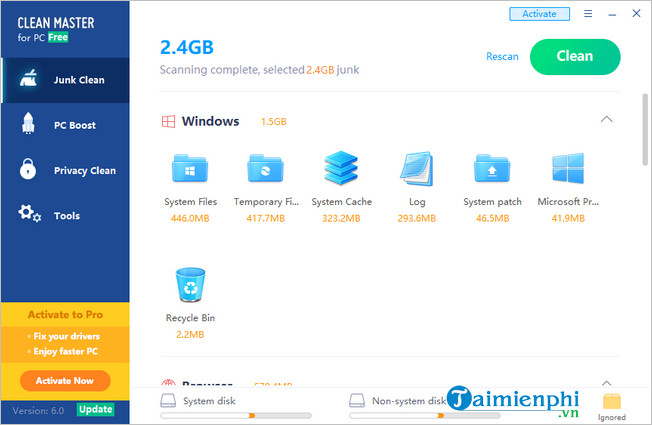Click the orange Activate Now button
The width and height of the screenshot is (652, 425).
tap(65, 381)
